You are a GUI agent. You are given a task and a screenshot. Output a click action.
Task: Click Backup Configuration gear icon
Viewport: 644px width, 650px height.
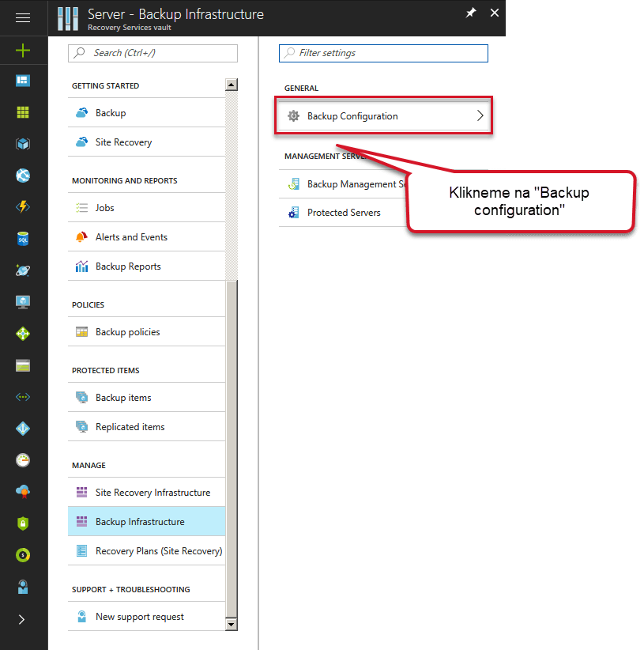tap(294, 116)
